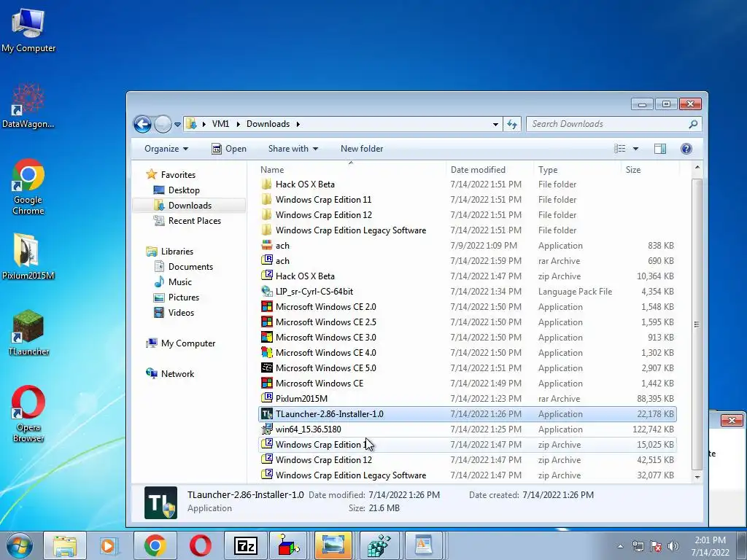
Task: Click the TLauncher thumbnail in details pane
Action: pos(161,502)
